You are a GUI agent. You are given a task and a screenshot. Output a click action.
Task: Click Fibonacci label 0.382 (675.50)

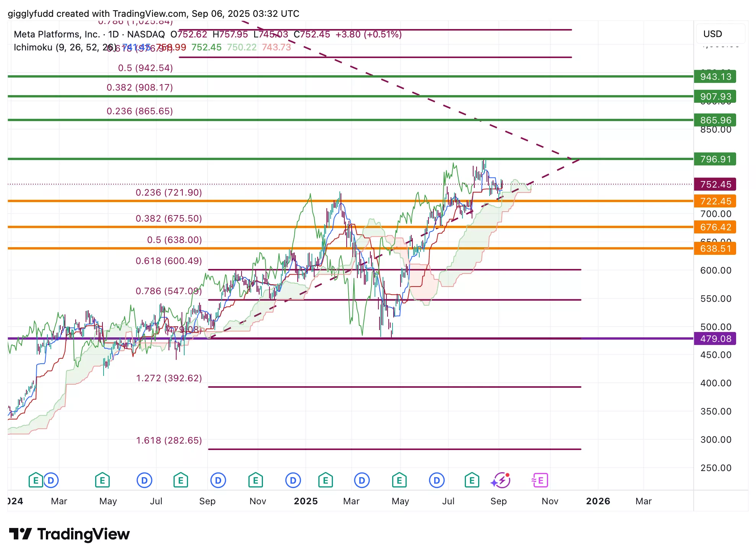click(169, 219)
